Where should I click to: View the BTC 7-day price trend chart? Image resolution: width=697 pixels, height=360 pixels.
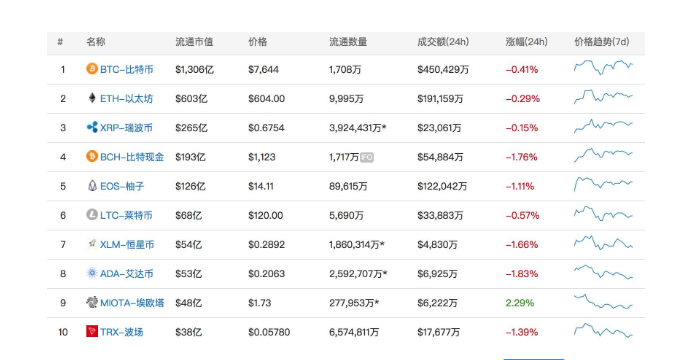point(603,68)
